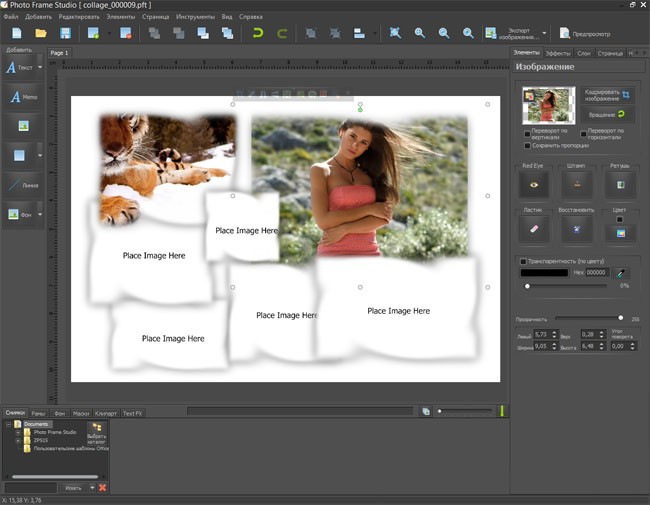Click the Save floppy disk icon
Image resolution: width=650 pixels, height=505 pixels.
(66, 33)
